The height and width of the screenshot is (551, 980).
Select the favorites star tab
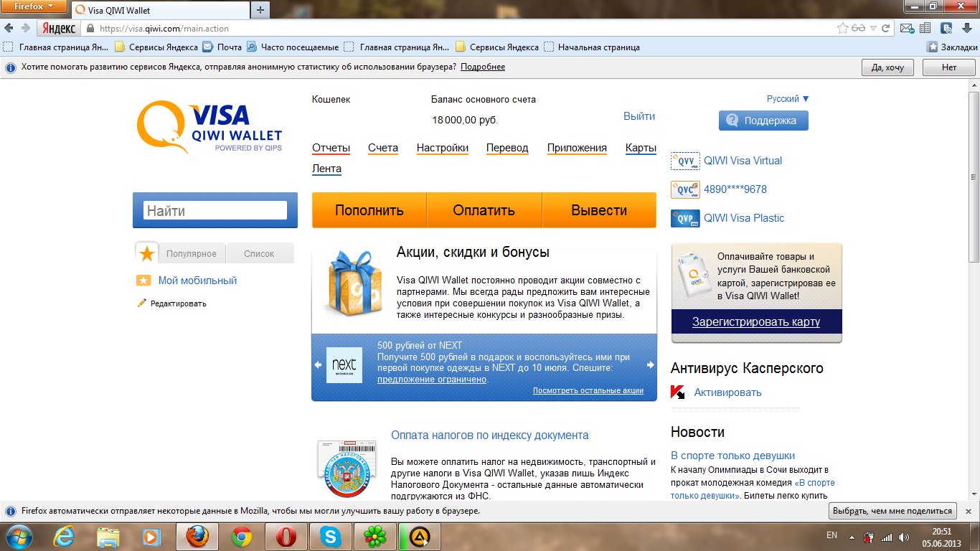(147, 253)
